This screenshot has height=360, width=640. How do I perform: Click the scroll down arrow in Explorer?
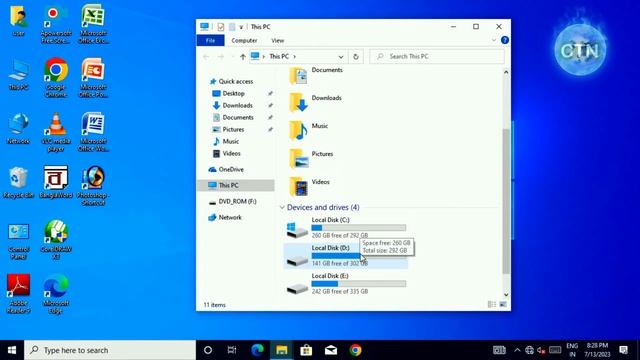point(506,295)
